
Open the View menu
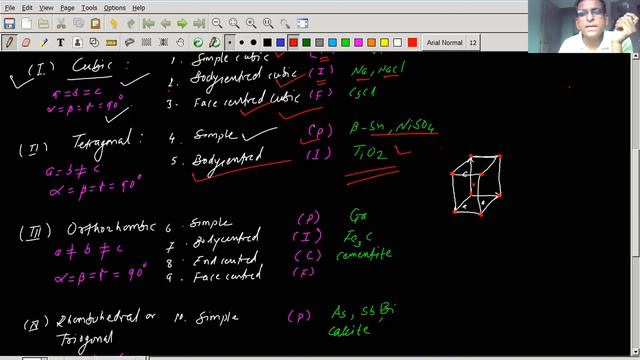[x=46, y=8]
